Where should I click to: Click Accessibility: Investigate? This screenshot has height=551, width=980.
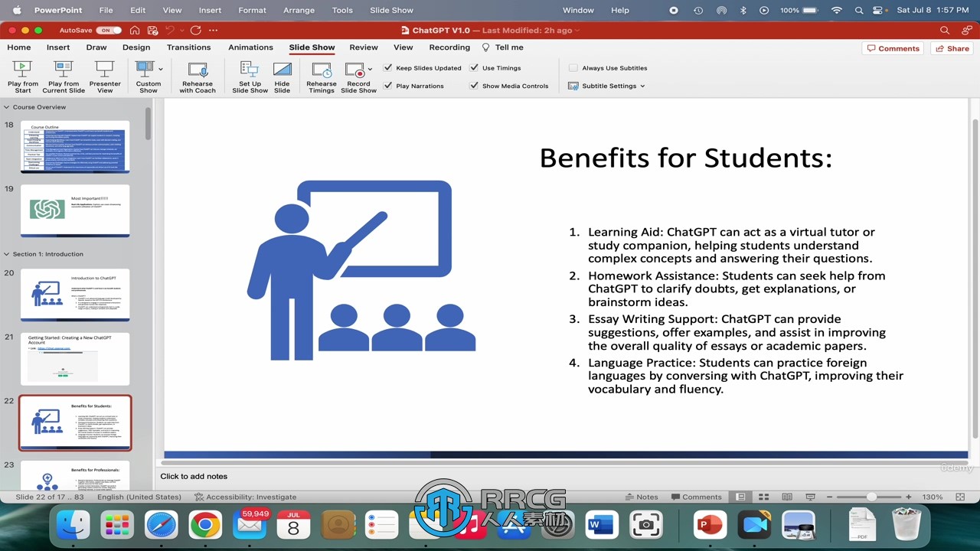[245, 497]
